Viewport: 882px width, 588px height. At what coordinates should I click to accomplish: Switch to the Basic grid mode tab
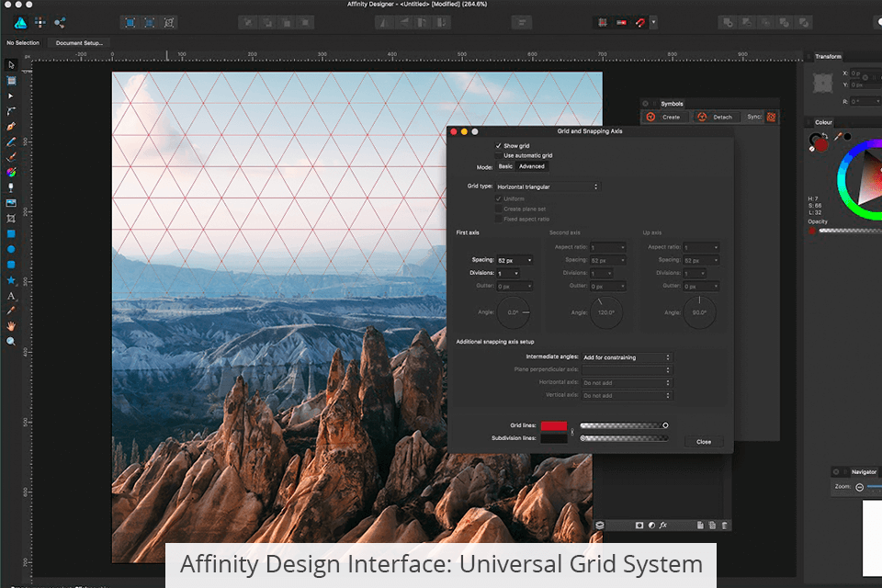point(505,166)
